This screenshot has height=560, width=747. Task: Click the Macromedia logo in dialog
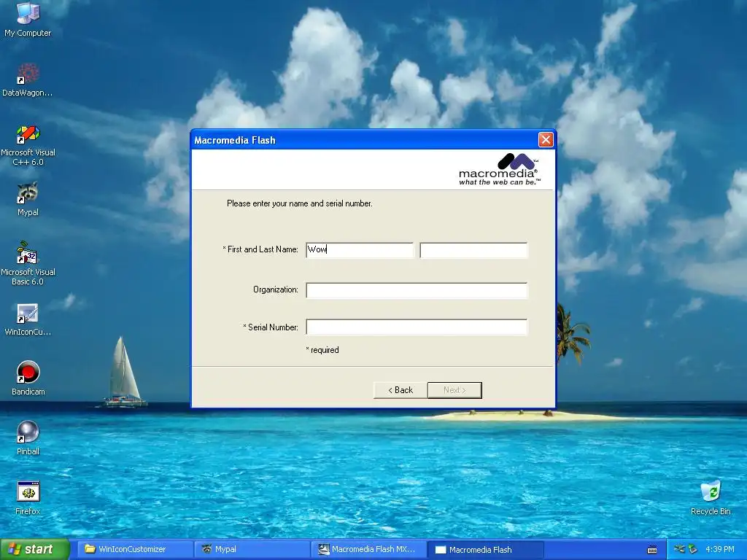pyautogui.click(x=500, y=169)
